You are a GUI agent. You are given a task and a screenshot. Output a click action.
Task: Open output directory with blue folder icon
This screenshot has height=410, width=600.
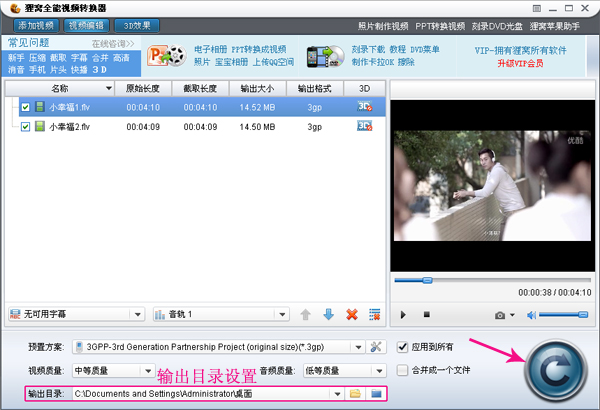pyautogui.click(x=376, y=394)
